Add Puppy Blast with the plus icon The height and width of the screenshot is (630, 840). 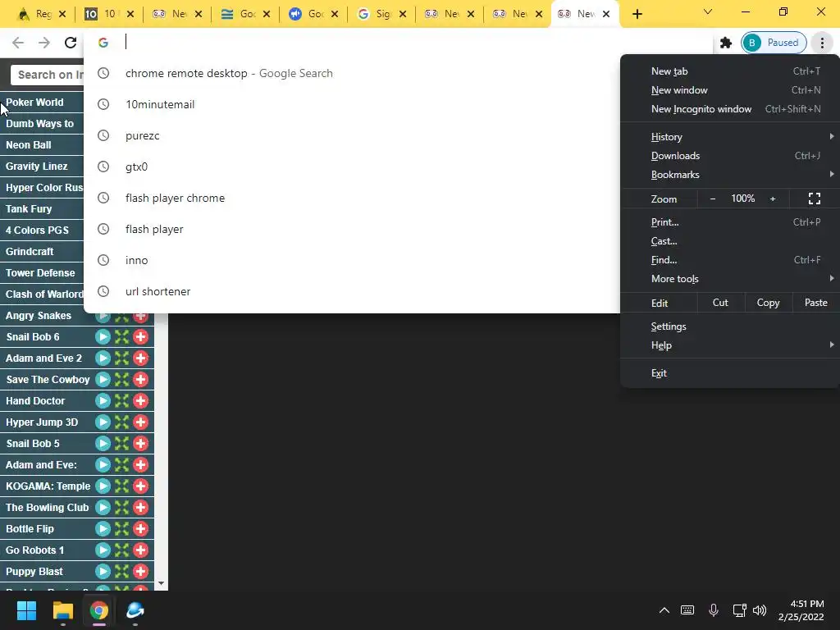[x=141, y=572]
